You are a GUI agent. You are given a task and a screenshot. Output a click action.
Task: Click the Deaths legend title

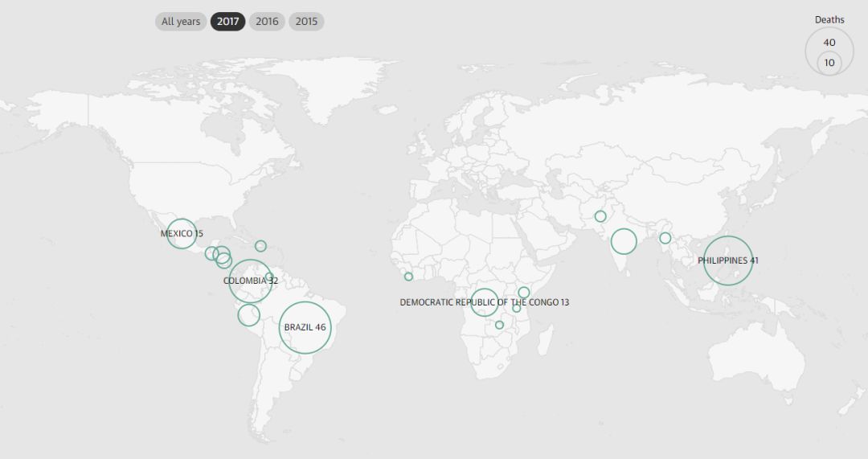[x=829, y=20]
